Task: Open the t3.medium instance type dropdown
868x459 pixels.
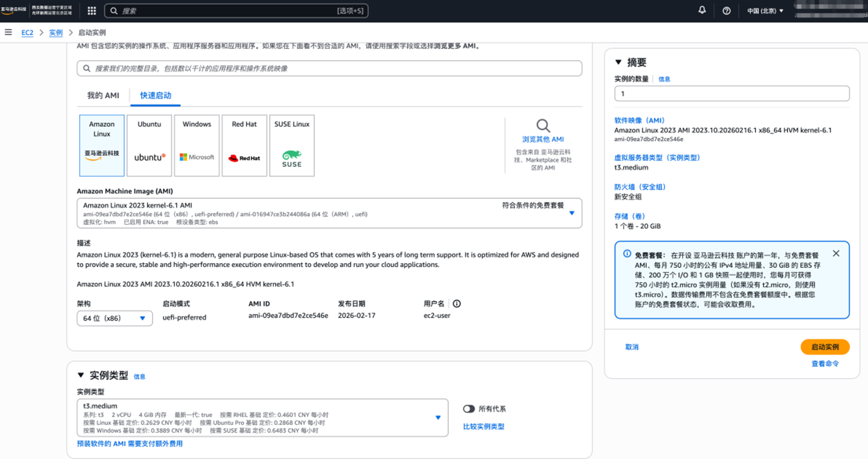Action: point(262,418)
